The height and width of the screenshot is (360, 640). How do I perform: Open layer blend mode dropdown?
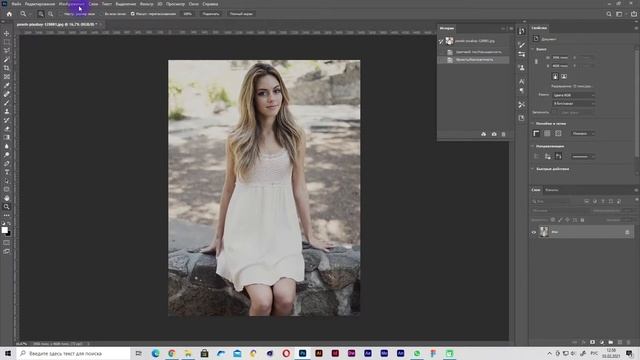pos(560,211)
